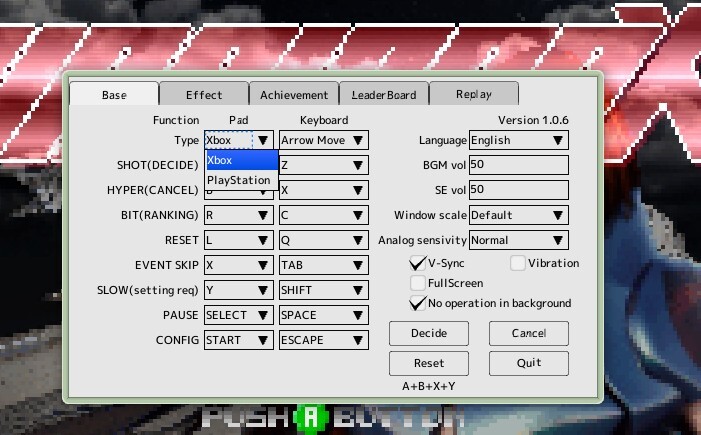Open Analog sensivity Normal dropdown

[x=519, y=240]
